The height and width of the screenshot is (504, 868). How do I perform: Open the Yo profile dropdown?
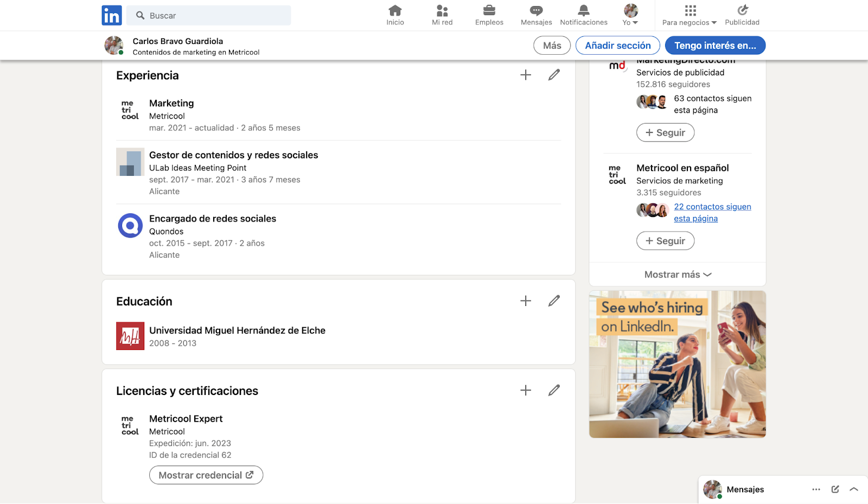pyautogui.click(x=629, y=15)
